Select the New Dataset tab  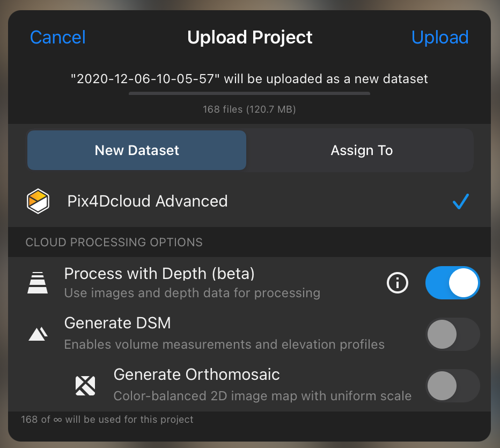pyautogui.click(x=137, y=150)
